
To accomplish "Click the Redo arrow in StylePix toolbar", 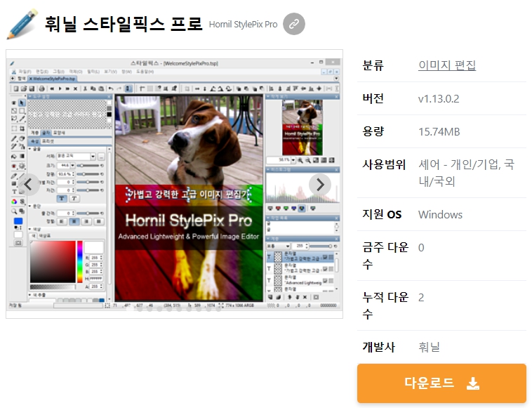I will point(119,88).
